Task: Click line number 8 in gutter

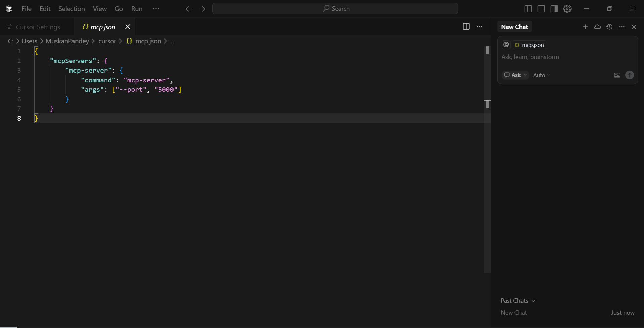Action: click(19, 118)
